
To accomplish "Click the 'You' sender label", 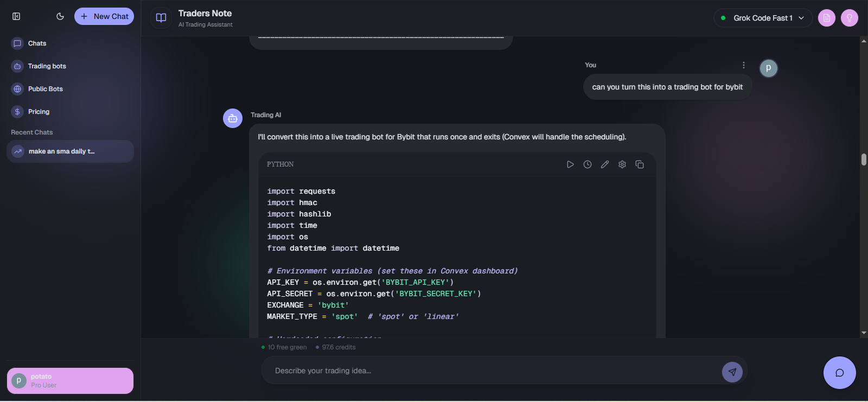I will pos(590,65).
